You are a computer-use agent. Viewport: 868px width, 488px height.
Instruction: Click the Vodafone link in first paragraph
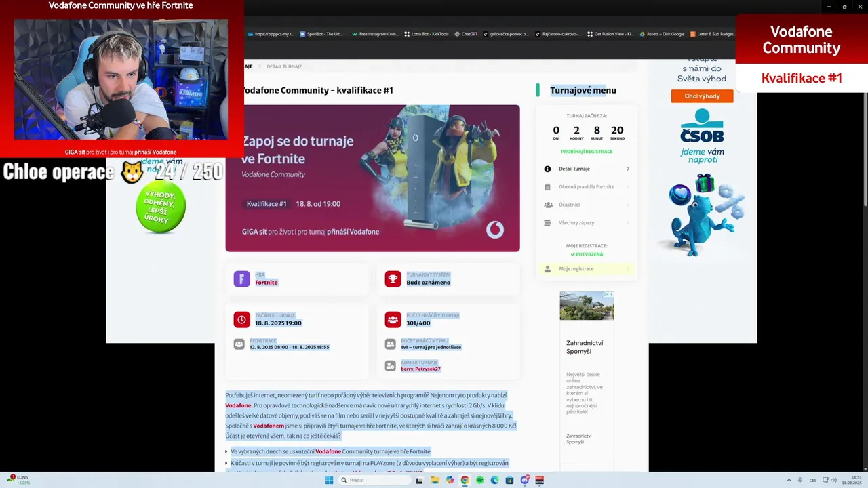click(238, 405)
